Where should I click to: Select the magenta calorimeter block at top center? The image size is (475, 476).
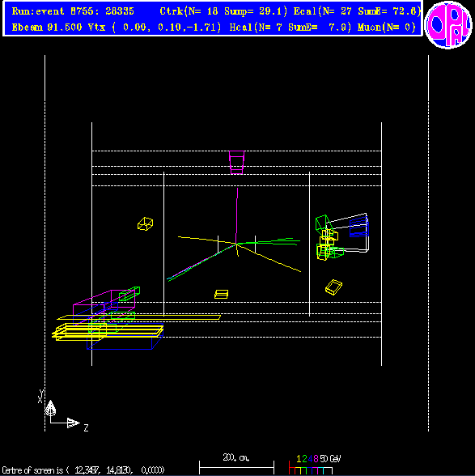click(x=236, y=163)
